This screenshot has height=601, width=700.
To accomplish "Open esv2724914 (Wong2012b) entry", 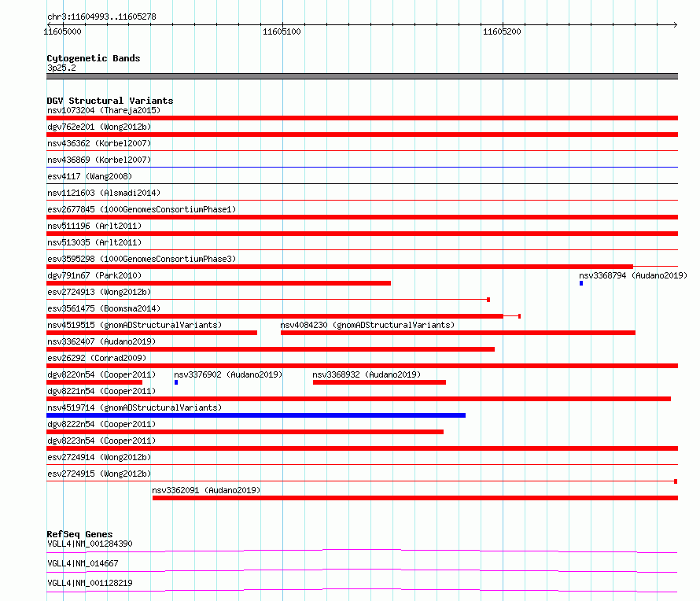I will pyautogui.click(x=99, y=457).
